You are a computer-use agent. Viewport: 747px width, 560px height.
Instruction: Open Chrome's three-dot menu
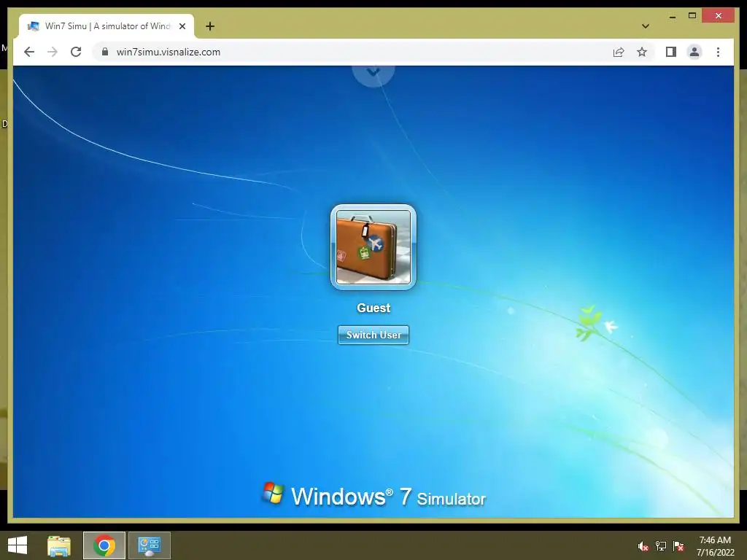(718, 52)
